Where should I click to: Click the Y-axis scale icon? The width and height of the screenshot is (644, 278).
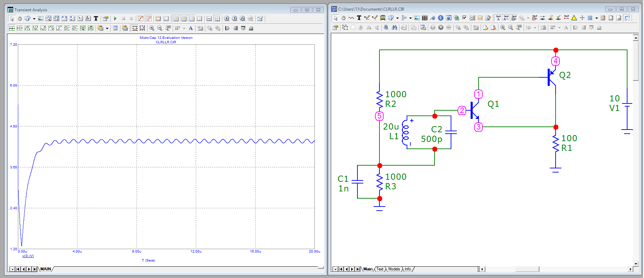pyautogui.click(x=234, y=19)
